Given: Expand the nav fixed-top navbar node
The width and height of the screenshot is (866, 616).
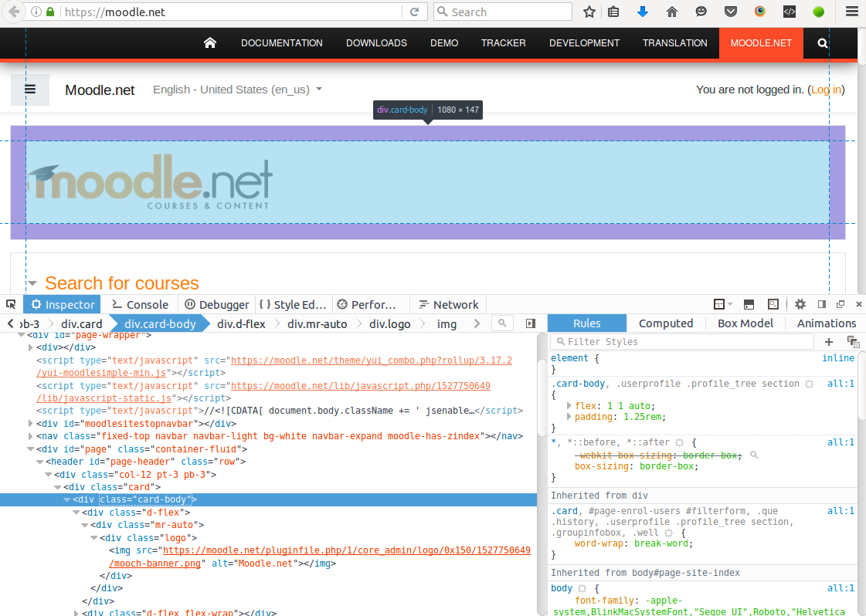Looking at the screenshot, I should point(31,436).
